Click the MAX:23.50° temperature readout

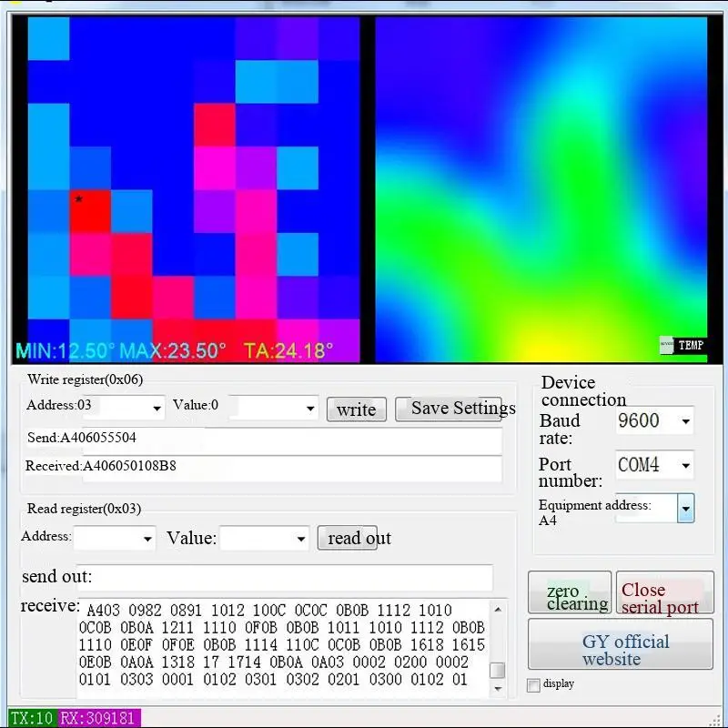173,350
